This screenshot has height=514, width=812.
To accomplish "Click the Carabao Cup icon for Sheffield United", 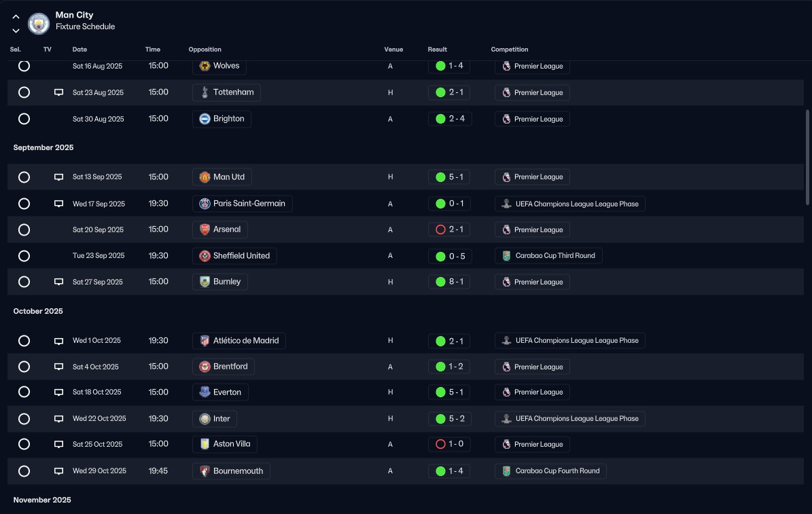I will (x=506, y=256).
